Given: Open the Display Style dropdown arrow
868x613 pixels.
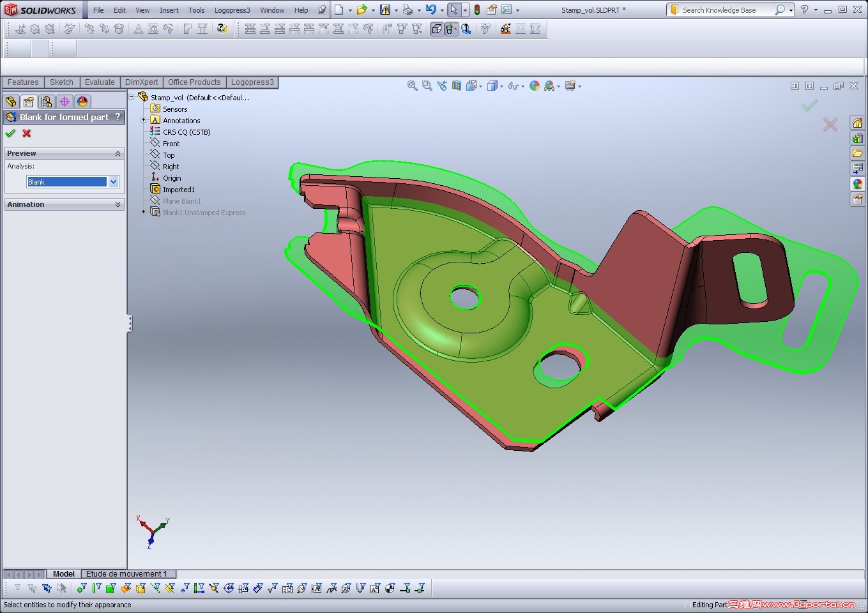Looking at the screenshot, I should tap(501, 86).
